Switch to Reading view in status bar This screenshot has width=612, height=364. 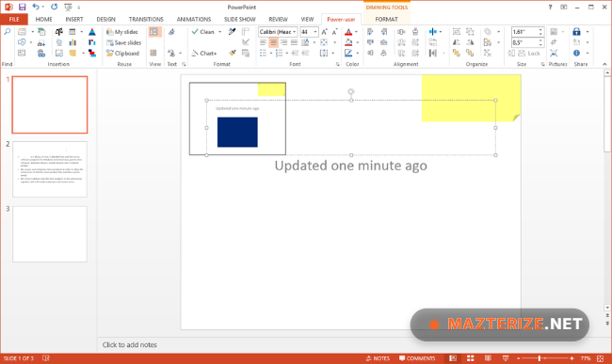[488, 358]
